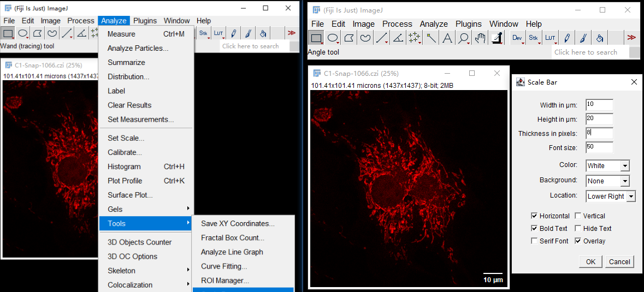Open Plugins menu in Angle tool status window
The width and height of the screenshot is (644, 292).
tap(468, 24)
